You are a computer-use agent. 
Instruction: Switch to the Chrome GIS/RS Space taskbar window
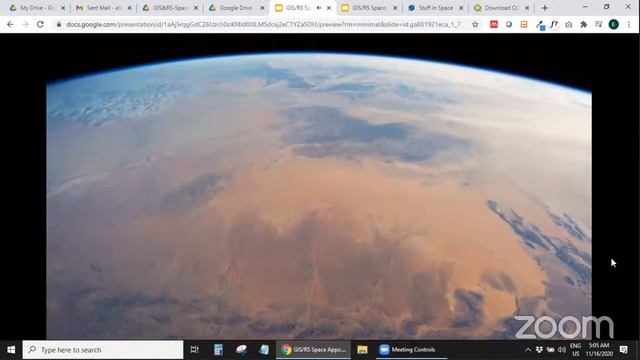point(313,350)
